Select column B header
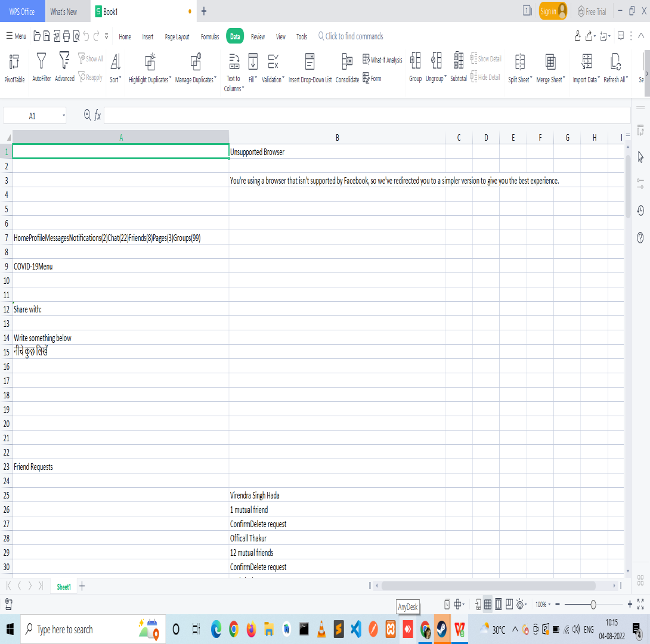This screenshot has height=644, width=650. [337, 138]
